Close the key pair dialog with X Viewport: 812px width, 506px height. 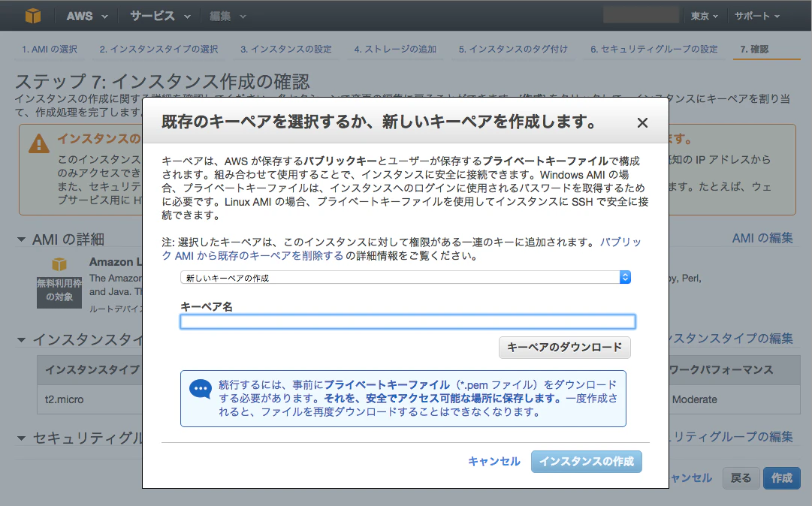[642, 122]
